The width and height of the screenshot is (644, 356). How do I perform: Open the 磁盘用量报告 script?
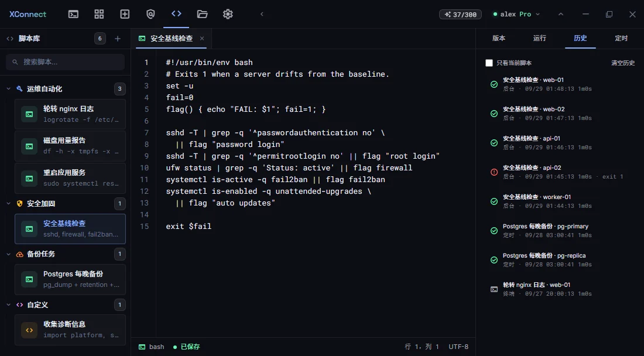pos(70,146)
